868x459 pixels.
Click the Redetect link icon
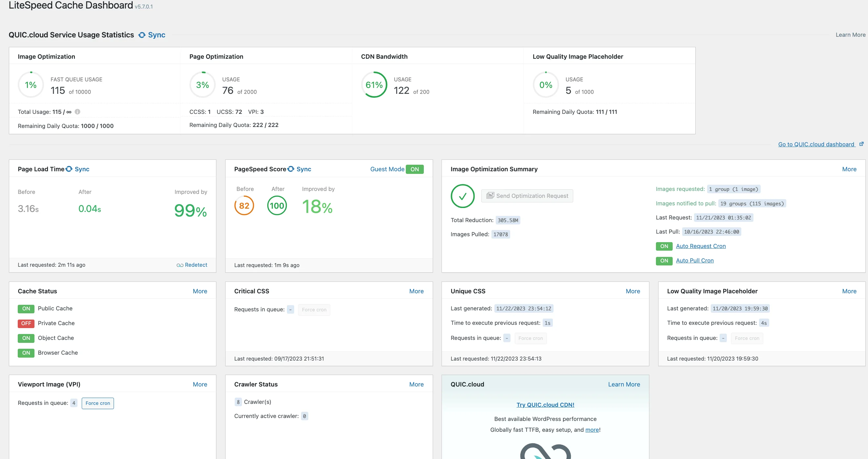click(180, 265)
